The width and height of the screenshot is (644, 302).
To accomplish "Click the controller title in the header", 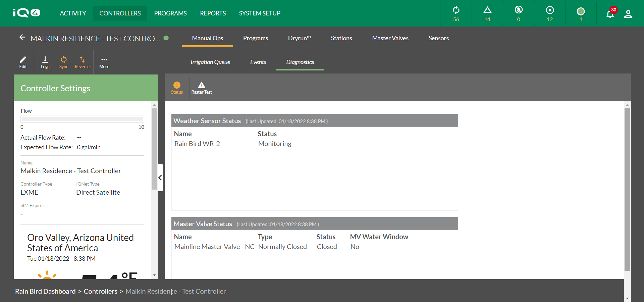I will pyautogui.click(x=95, y=39).
